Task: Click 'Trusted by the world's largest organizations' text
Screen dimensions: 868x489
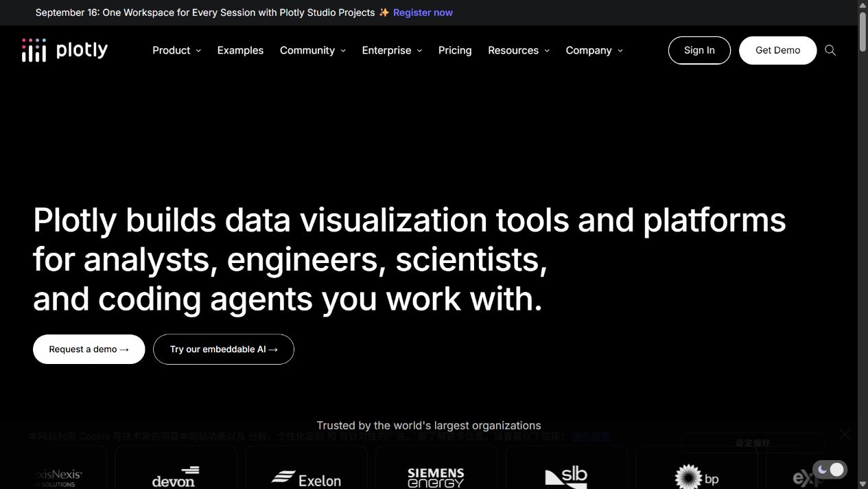Action: click(429, 425)
